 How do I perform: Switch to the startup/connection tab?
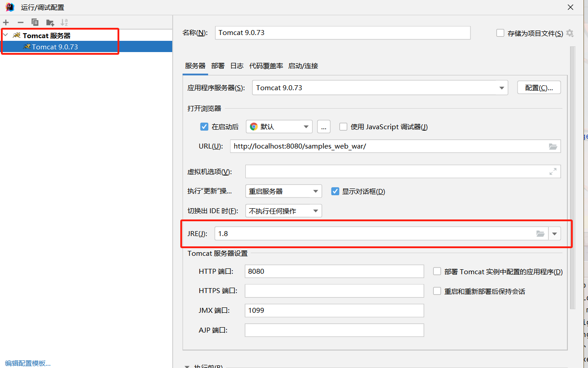(303, 66)
